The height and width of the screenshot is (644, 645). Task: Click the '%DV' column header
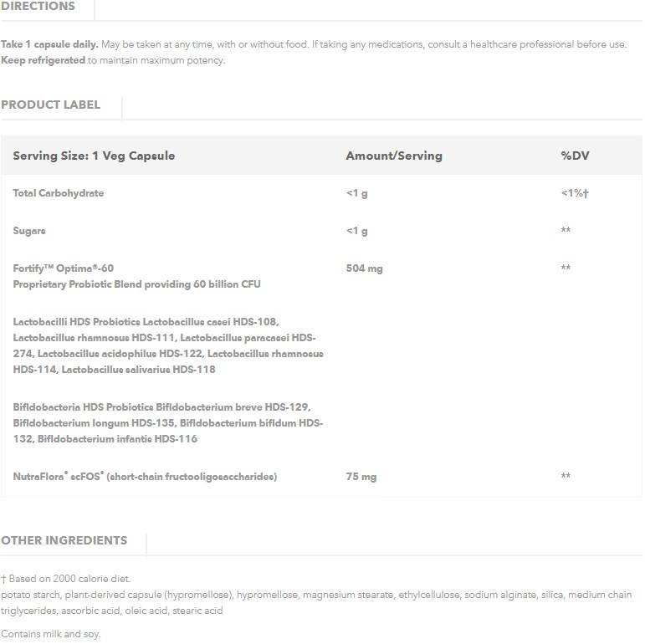(575, 156)
